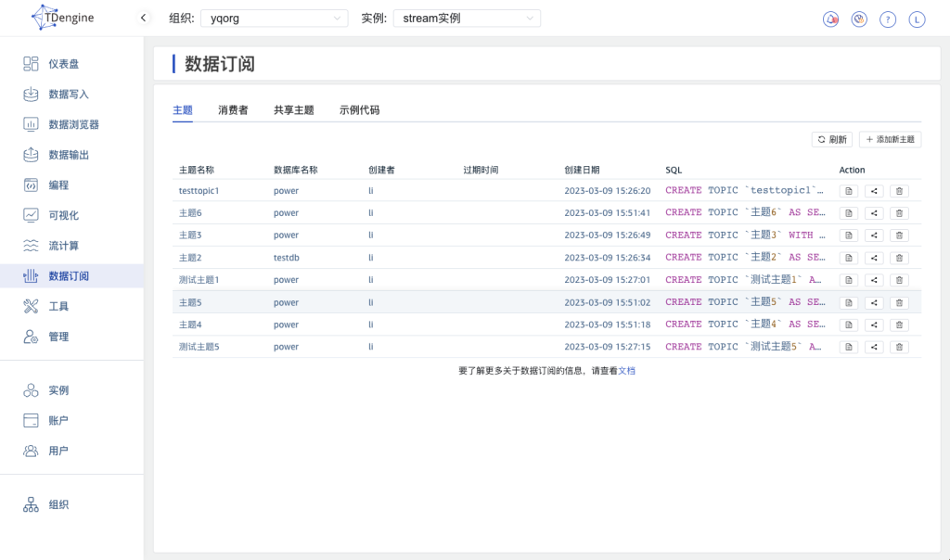Click the 刷新 refresh button
Image resolution: width=950 pixels, height=560 pixels.
(x=831, y=139)
